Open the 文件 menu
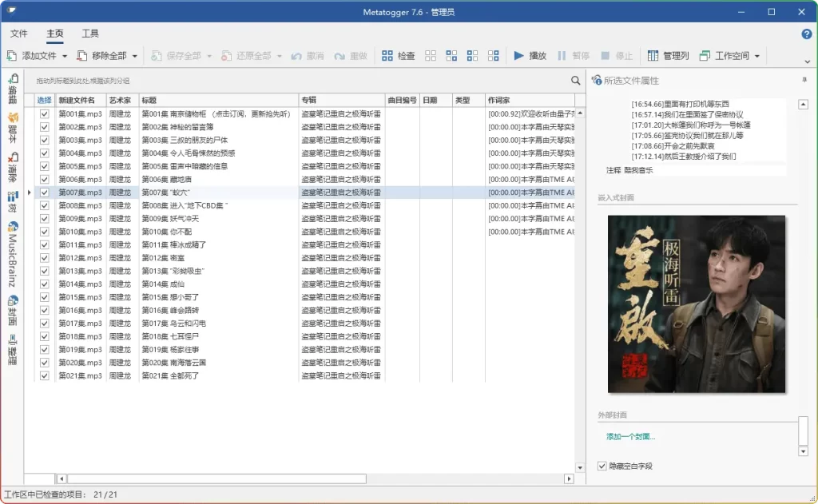 pyautogui.click(x=19, y=34)
